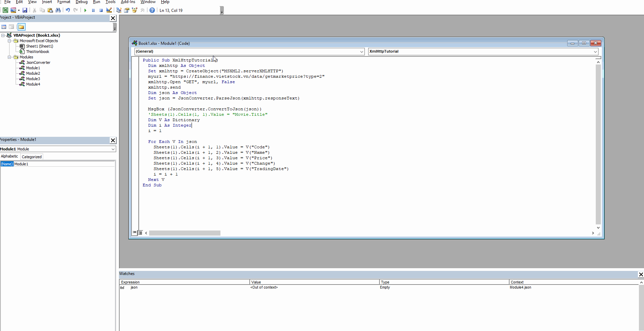
Task: Select Module4 in the project tree
Action: tap(33, 84)
